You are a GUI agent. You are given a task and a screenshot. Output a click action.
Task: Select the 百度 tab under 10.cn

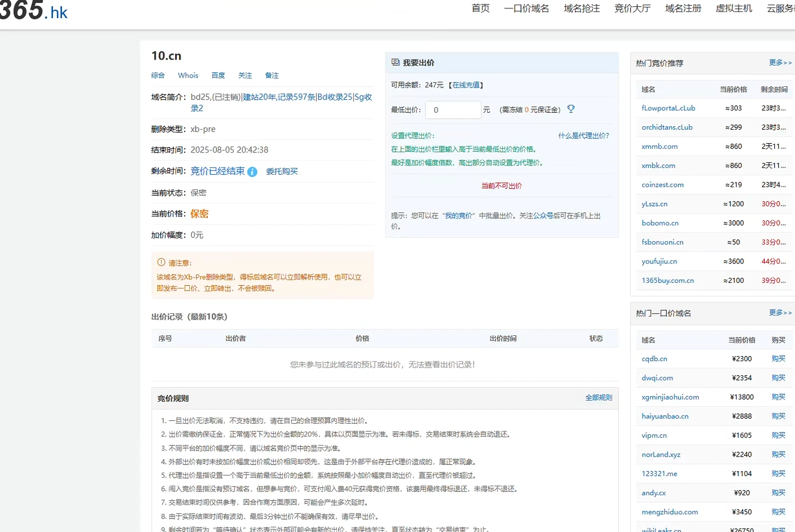218,75
